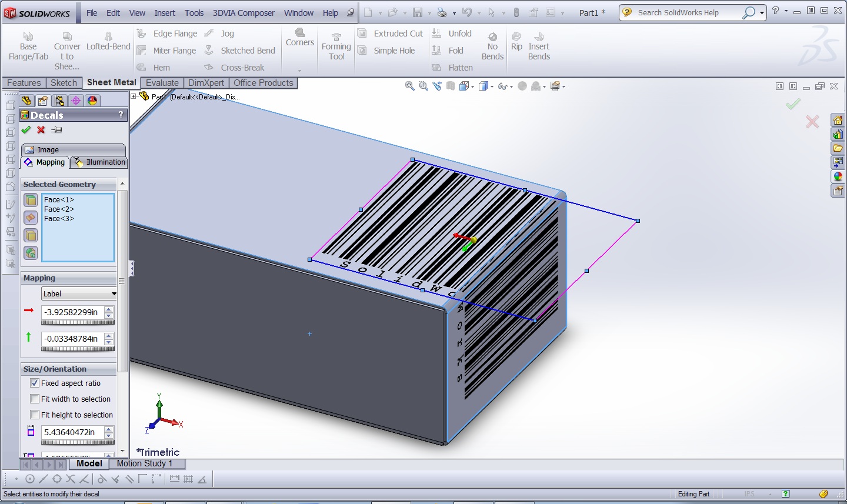Image resolution: width=847 pixels, height=504 pixels.
Task: Expand the view orientation dropdown
Action: click(472, 86)
